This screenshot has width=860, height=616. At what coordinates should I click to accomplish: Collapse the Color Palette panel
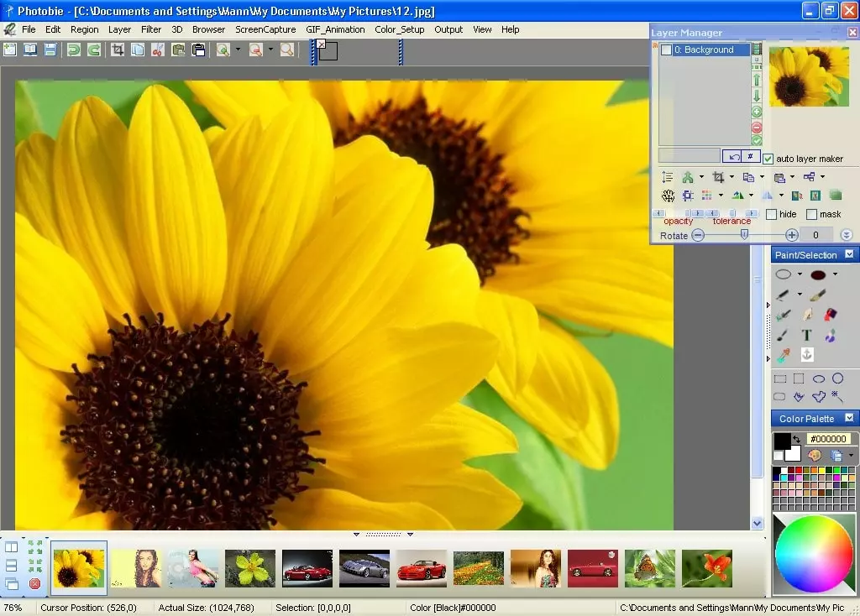point(849,418)
